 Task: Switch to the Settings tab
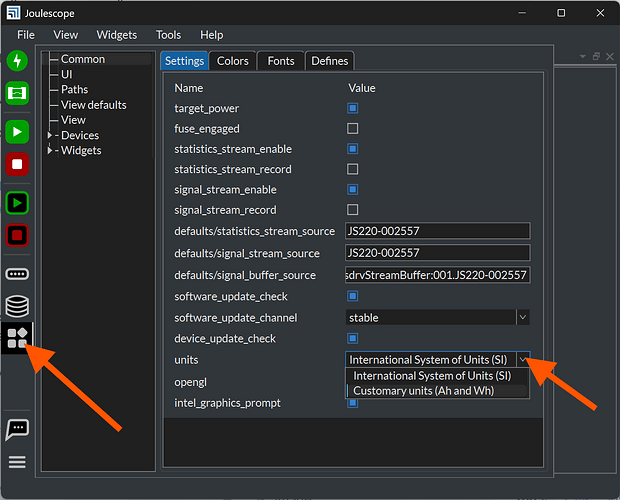(x=184, y=61)
